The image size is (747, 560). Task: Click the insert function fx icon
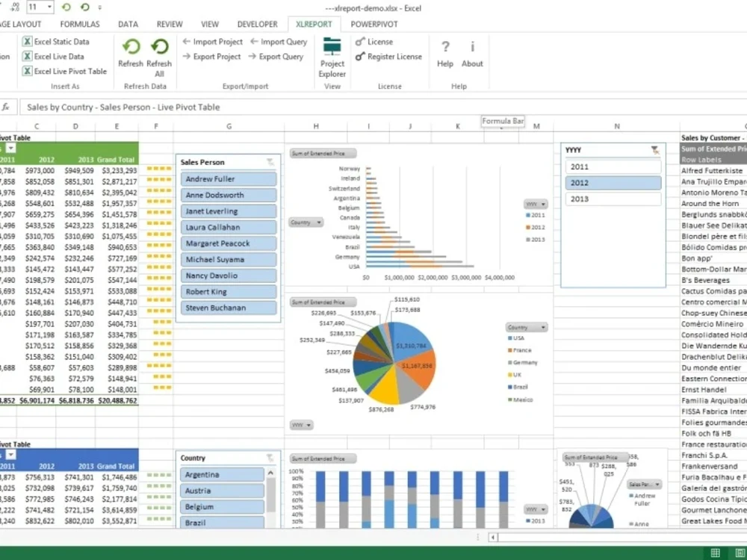click(x=6, y=107)
